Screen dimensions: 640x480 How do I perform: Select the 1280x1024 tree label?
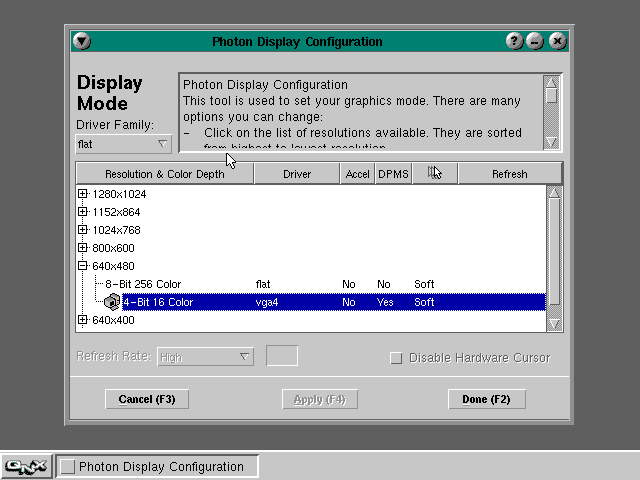[x=119, y=194]
